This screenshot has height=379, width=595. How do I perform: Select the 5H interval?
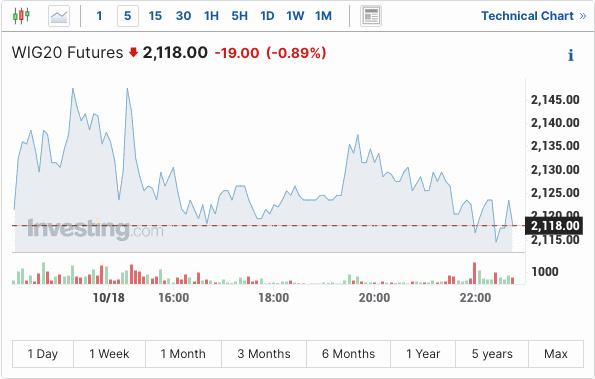click(239, 16)
